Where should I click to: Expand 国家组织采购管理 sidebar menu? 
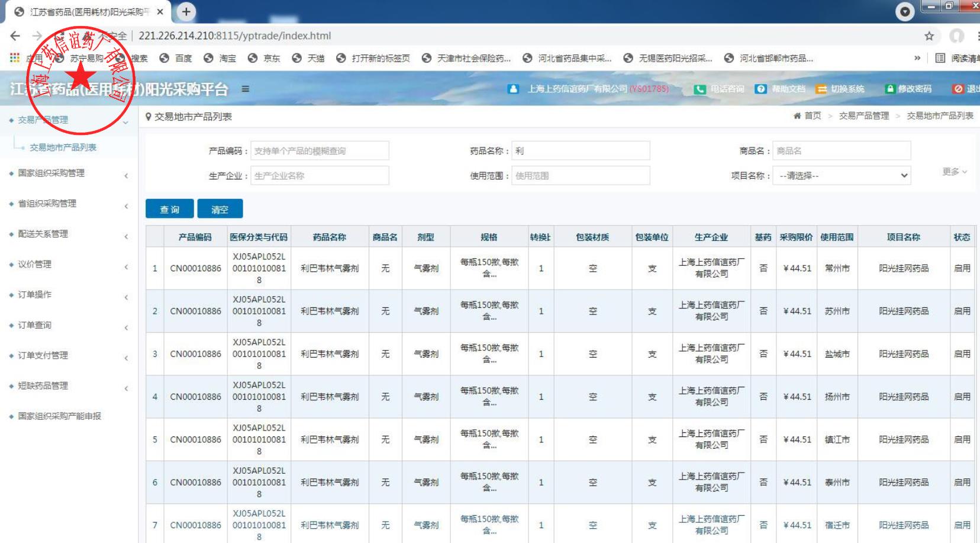pyautogui.click(x=69, y=173)
